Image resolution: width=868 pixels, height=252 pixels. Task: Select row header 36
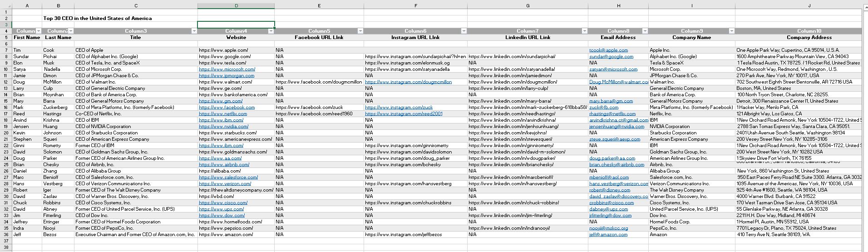[x=6, y=234]
